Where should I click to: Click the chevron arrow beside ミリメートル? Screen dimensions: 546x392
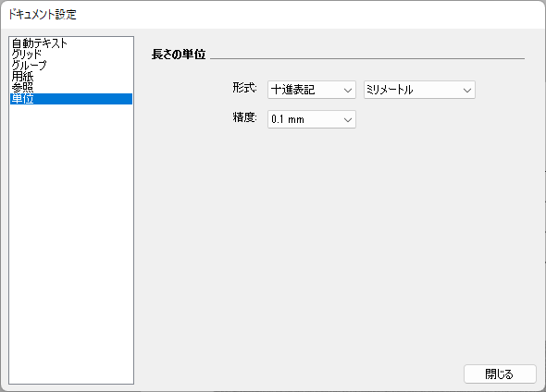click(467, 91)
